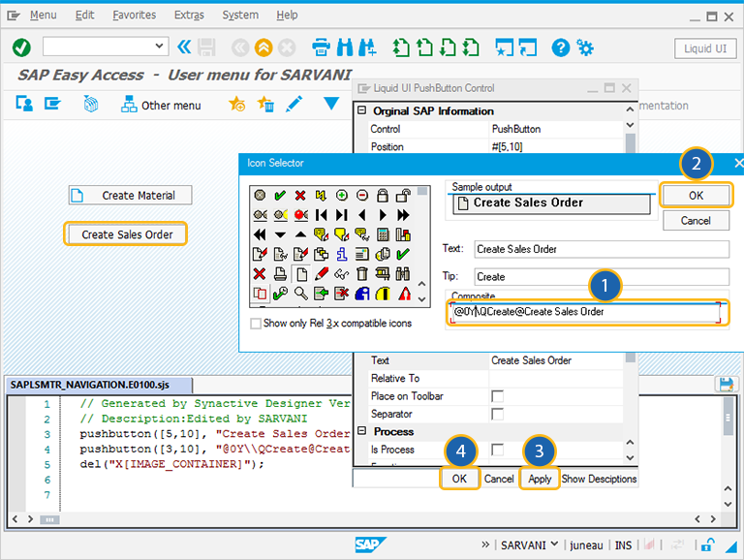This screenshot has height=560, width=744.
Task: Select the red pencil icon in grid
Action: 322,274
